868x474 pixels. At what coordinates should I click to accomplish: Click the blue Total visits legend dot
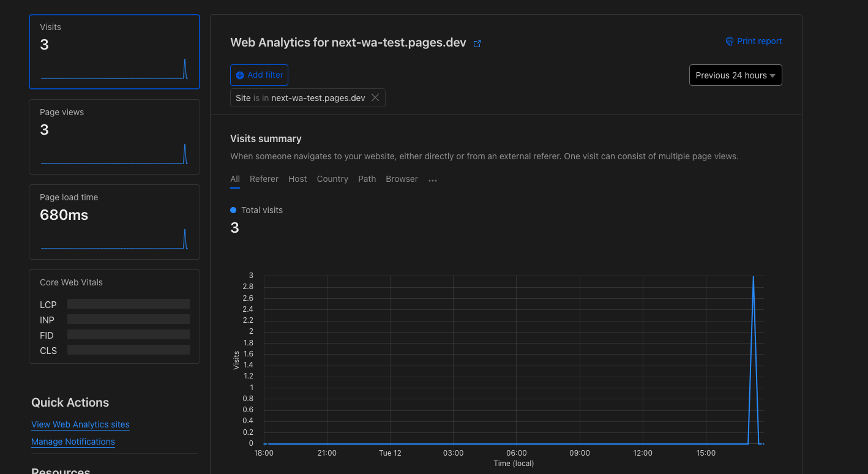coord(233,209)
